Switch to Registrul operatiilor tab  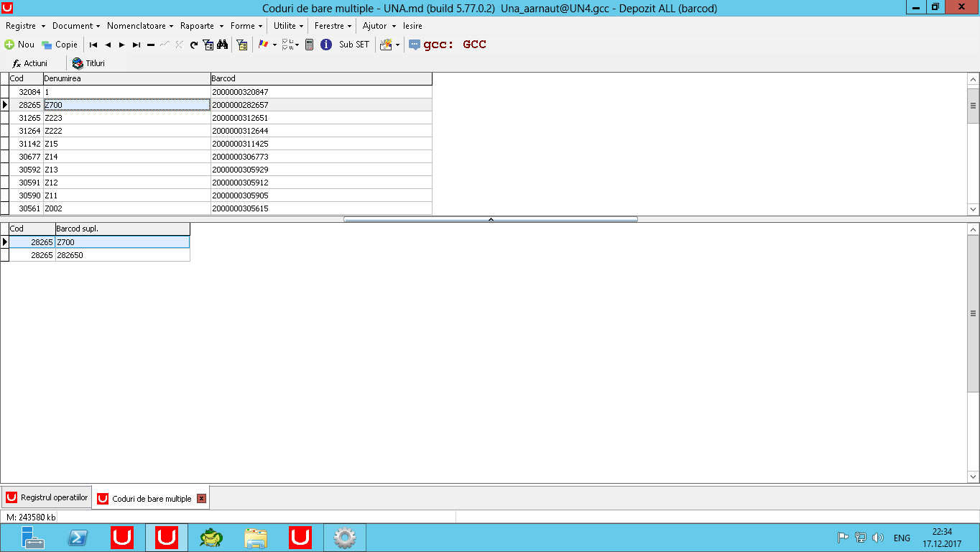point(47,497)
